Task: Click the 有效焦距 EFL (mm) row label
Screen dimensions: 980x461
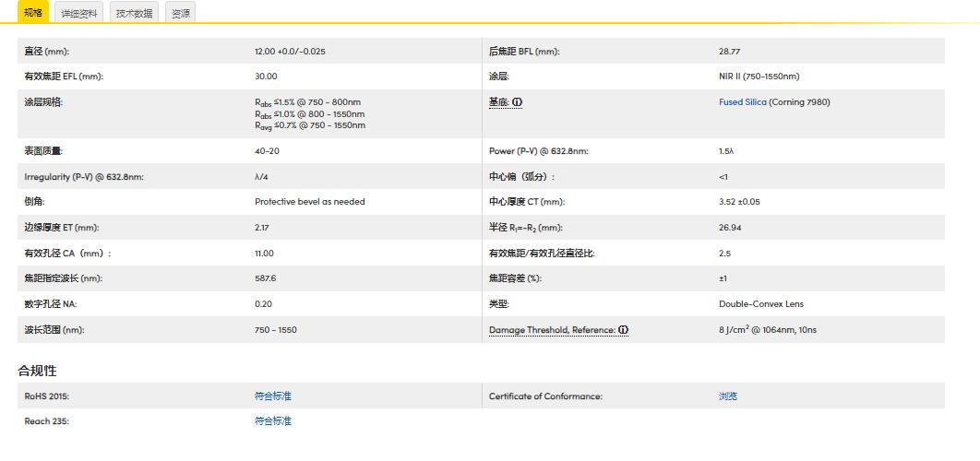Action: pos(64,77)
